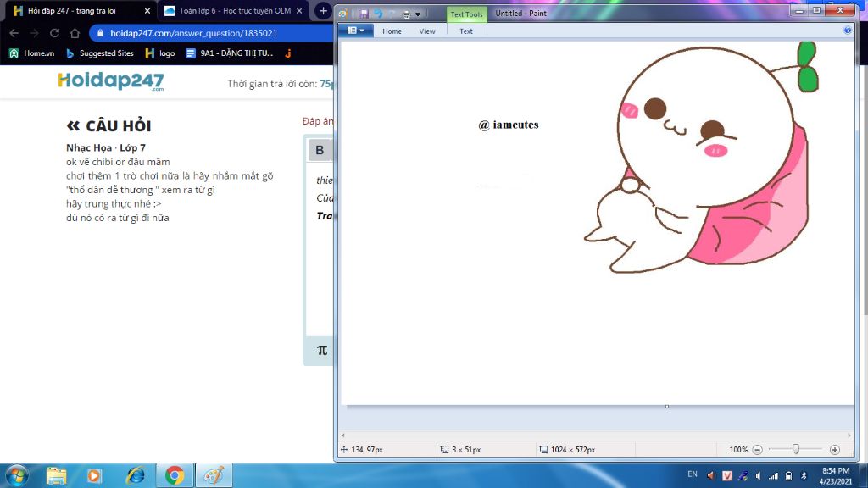The height and width of the screenshot is (488, 868).
Task: Click the zoom slider thumb in Paint
Action: pyautogui.click(x=795, y=449)
